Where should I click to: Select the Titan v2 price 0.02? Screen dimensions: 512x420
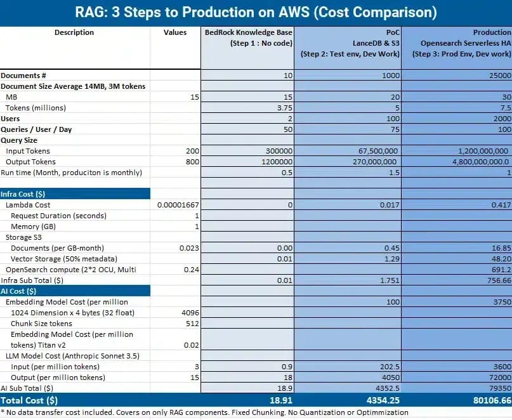click(192, 345)
